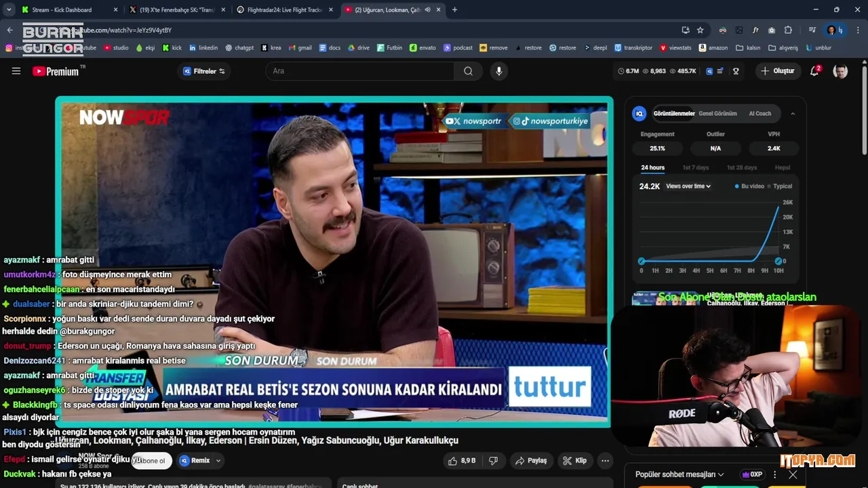Open the vidIQ blue IQ icon in header
868x488 pixels.
tap(709, 71)
